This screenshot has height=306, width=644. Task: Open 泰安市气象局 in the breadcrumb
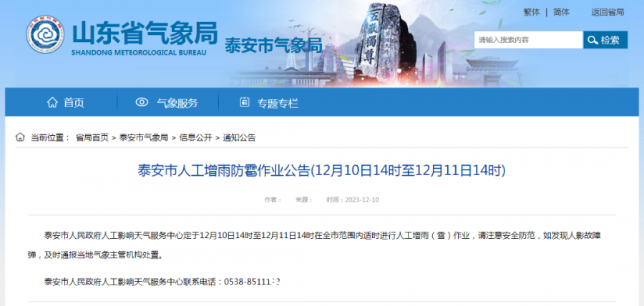tap(144, 137)
